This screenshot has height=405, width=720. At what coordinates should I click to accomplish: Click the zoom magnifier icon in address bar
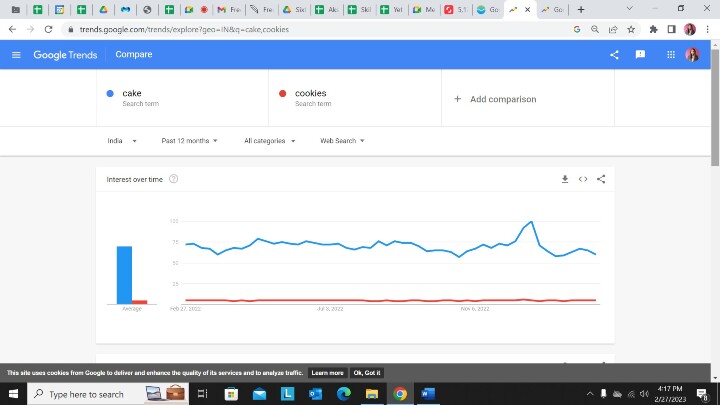click(595, 29)
